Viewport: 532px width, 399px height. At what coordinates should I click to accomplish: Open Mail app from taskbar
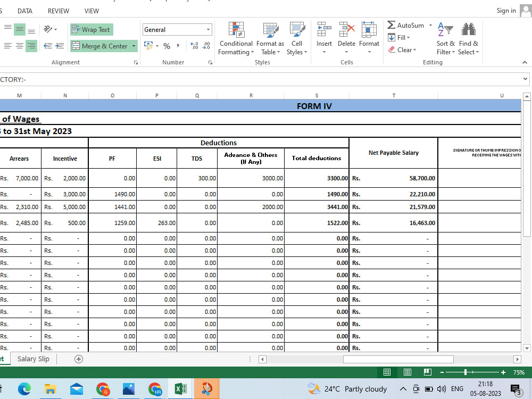[76, 389]
